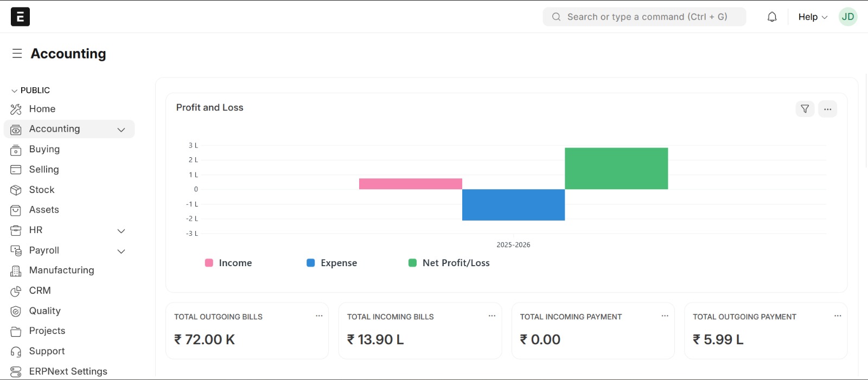Screen dimensions: 868x380
Task: Click the chart filter funnel icon
Action: tap(805, 109)
